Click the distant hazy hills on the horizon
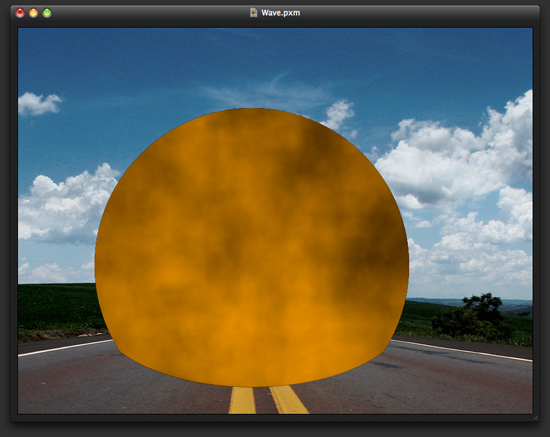The height and width of the screenshot is (437, 550). click(x=470, y=302)
